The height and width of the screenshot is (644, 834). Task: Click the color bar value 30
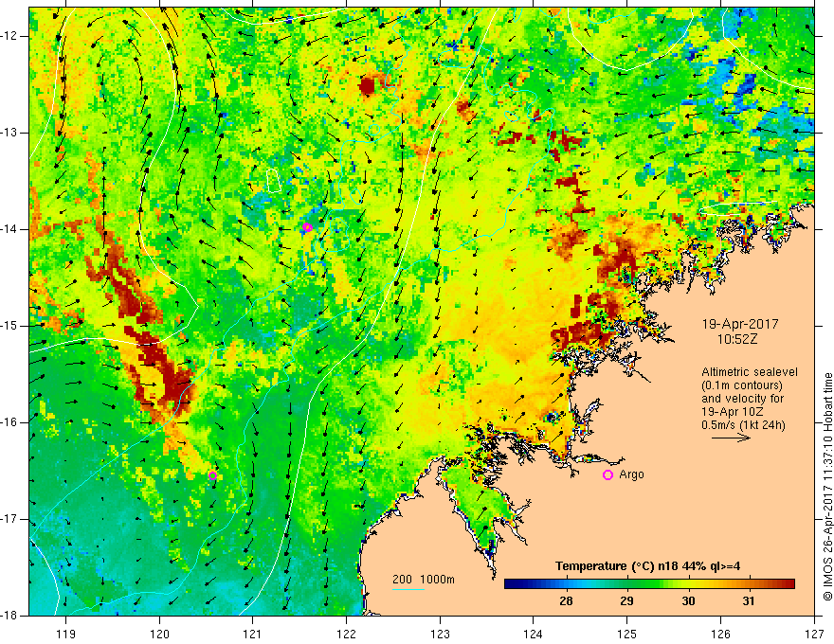coord(688,601)
